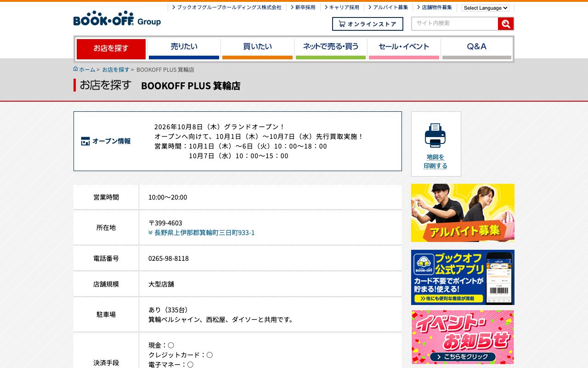Click the アルバイト募集 banner image
Screen dimensions: 588x368
tap(463, 213)
